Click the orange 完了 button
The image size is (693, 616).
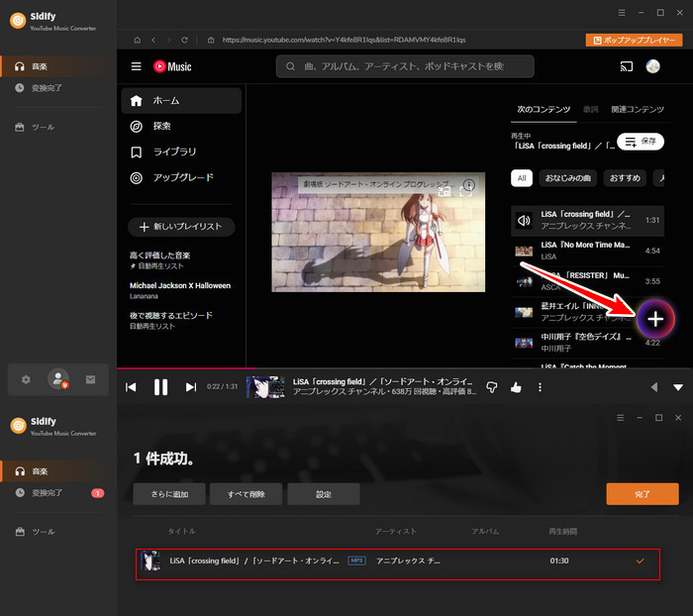(643, 494)
